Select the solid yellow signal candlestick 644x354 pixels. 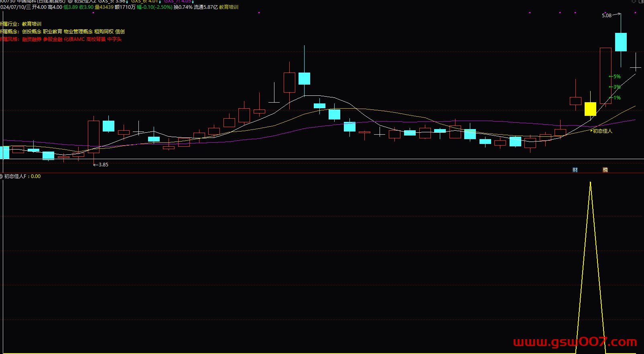coord(590,109)
